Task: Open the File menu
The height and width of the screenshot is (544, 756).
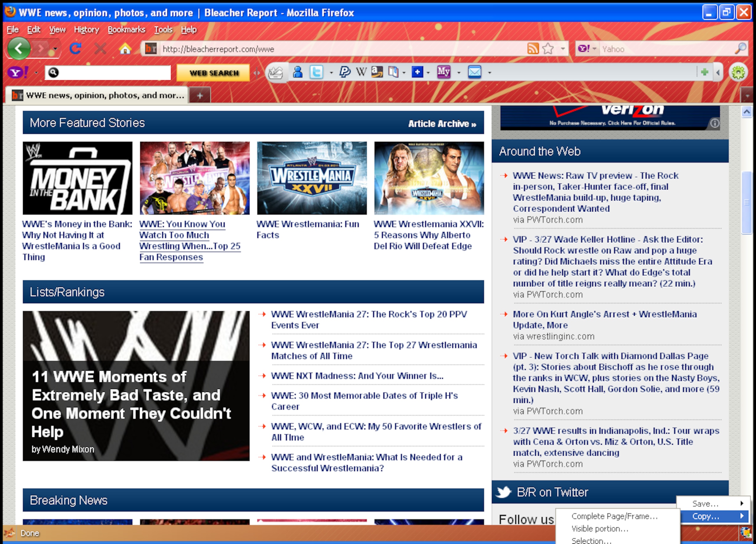Action: coord(13,30)
